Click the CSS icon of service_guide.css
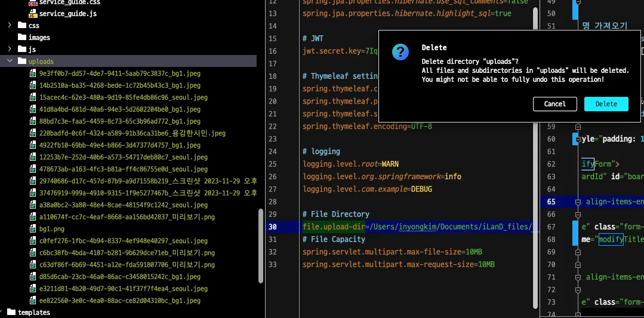The image size is (644, 318). click(33, 2)
